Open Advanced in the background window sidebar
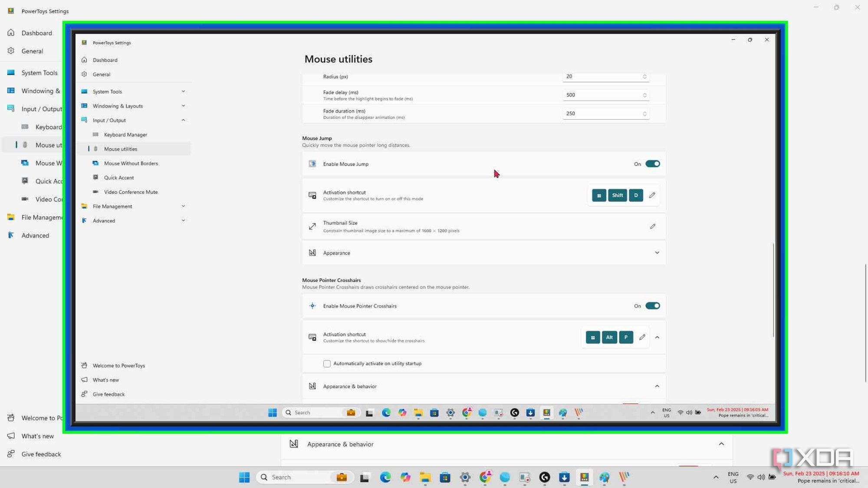The height and width of the screenshot is (488, 868). (35, 236)
